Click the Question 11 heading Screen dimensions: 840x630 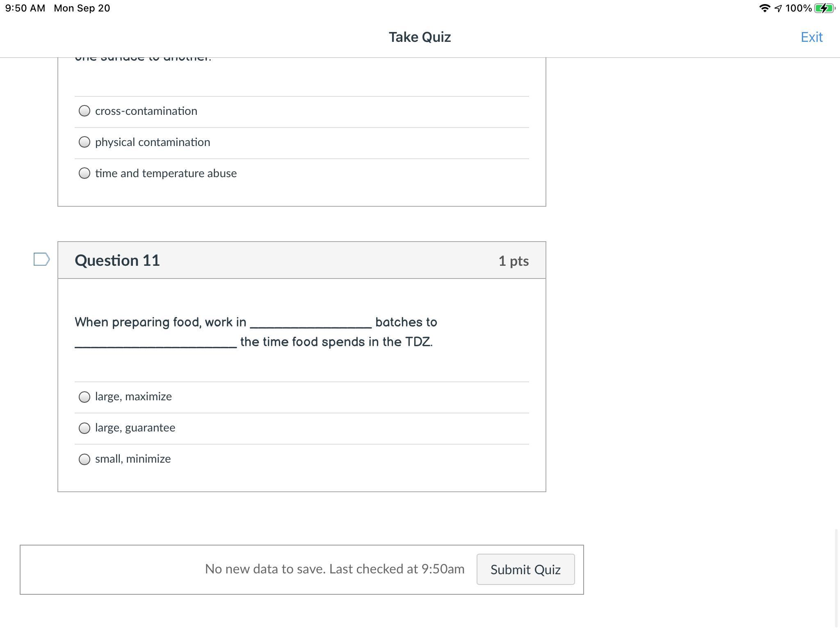pos(117,261)
